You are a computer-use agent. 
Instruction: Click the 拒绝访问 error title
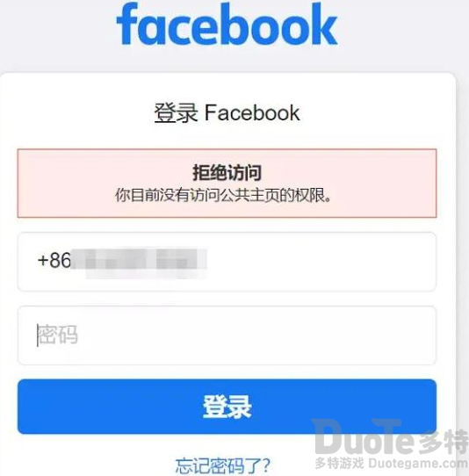[227, 173]
